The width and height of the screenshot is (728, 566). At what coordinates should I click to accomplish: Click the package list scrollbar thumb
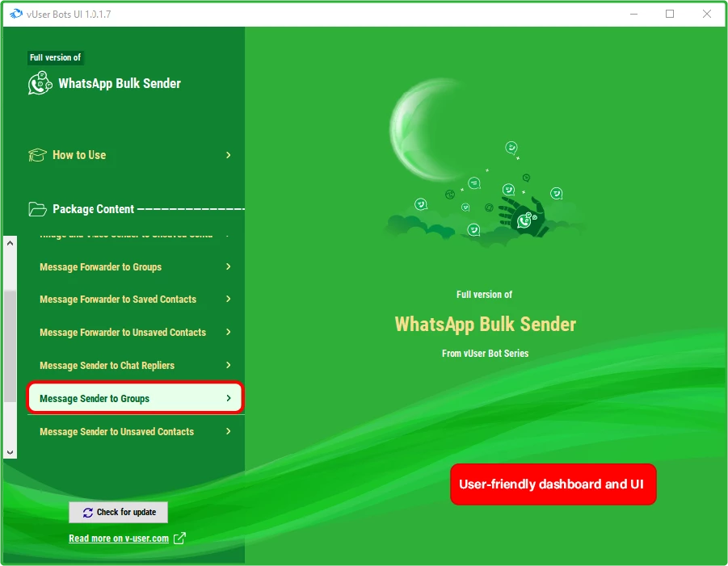point(11,346)
